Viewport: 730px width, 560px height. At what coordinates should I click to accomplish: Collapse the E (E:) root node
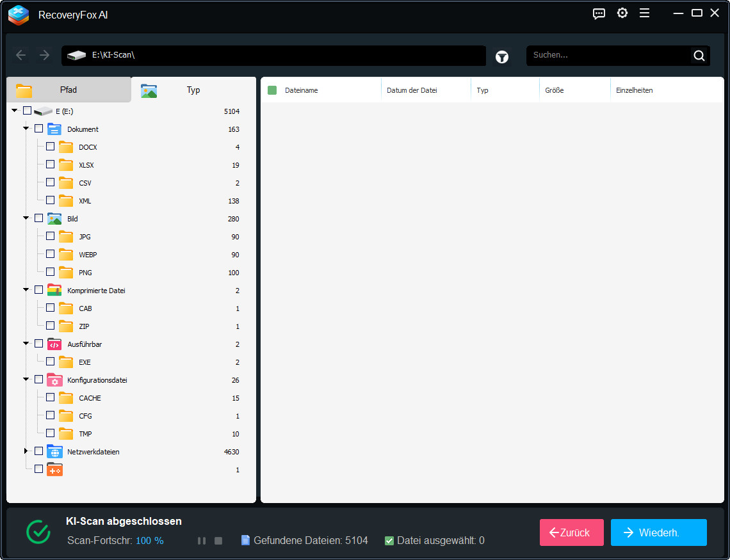coord(15,111)
